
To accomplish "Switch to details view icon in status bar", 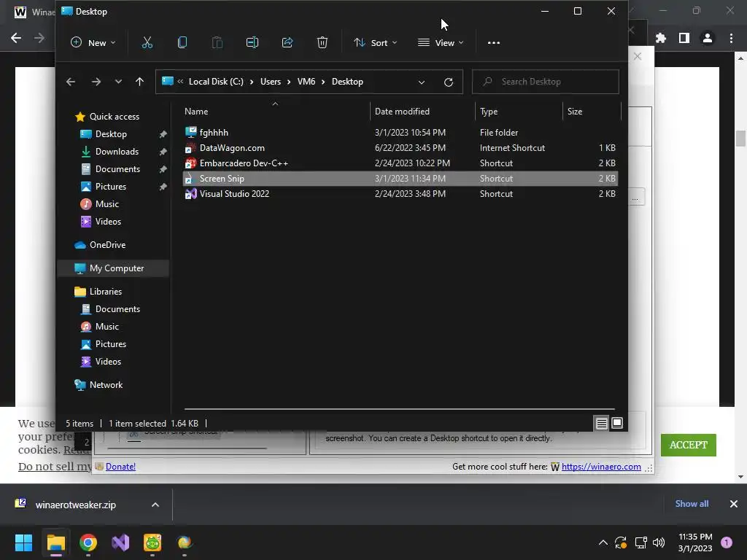I will point(602,423).
